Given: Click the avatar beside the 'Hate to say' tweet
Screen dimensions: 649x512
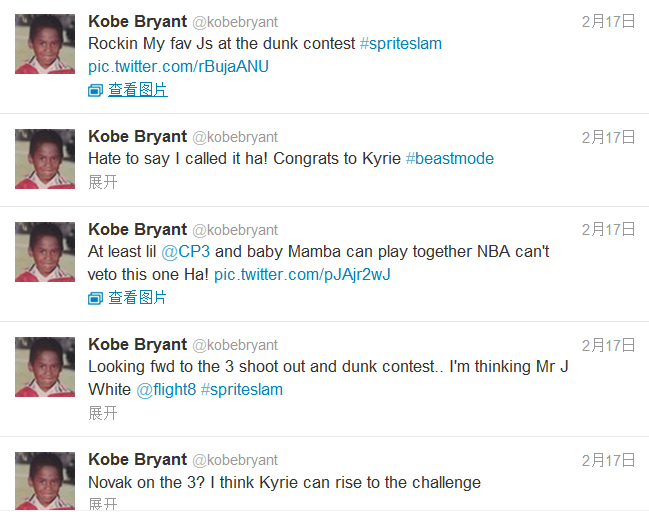Looking at the screenshot, I should coord(45,159).
